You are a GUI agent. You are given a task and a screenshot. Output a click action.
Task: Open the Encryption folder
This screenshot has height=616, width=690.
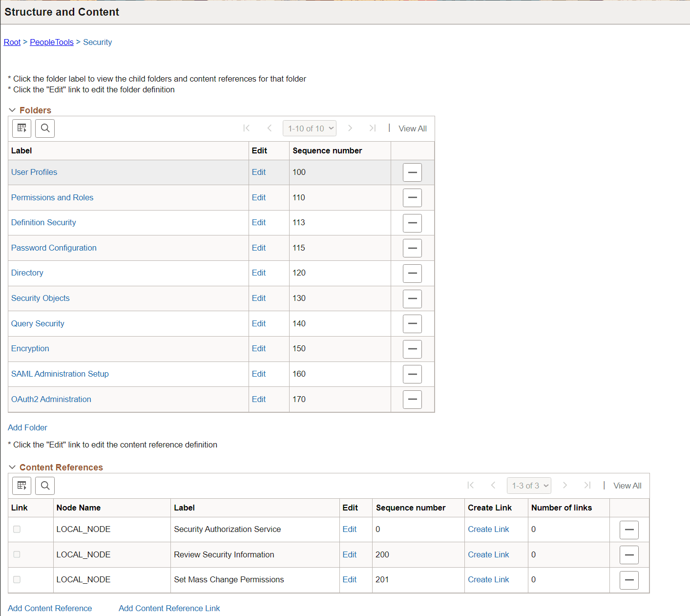pyautogui.click(x=30, y=348)
